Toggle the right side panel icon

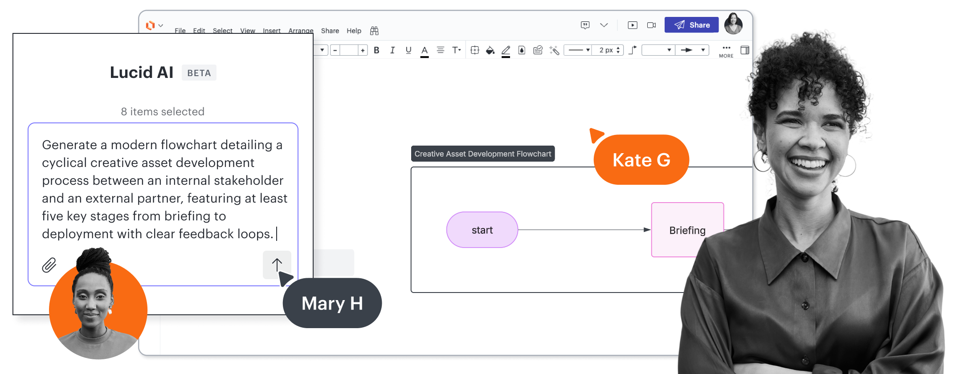click(x=744, y=50)
